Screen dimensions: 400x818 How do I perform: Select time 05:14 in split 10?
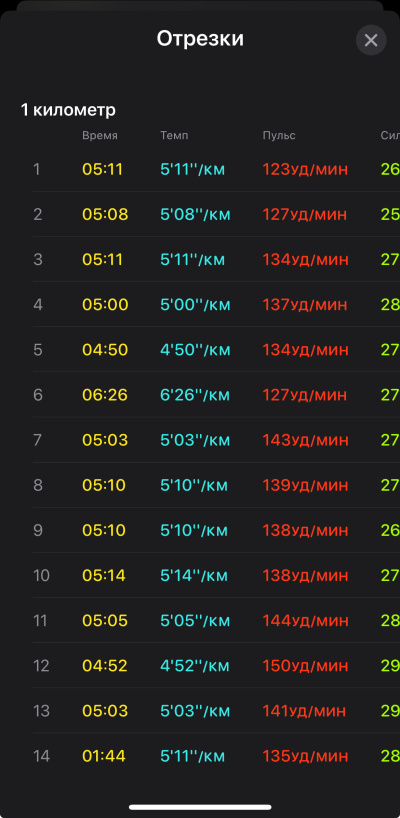(104, 575)
